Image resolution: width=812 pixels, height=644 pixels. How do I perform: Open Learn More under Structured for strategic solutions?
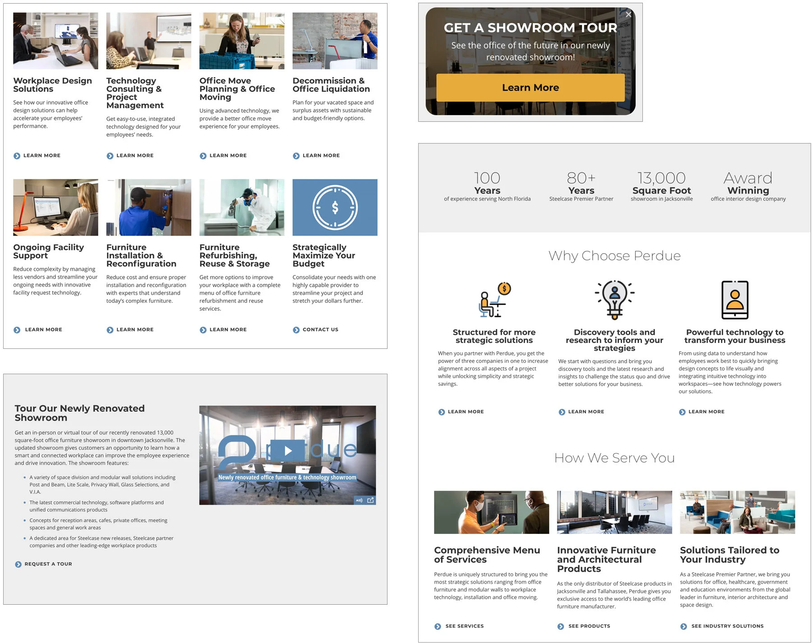461,412
